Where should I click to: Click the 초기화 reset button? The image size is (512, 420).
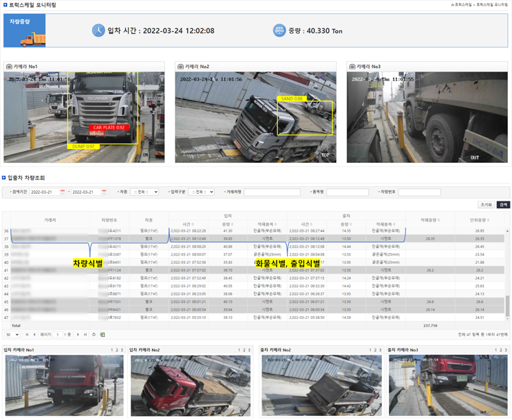coord(487,205)
